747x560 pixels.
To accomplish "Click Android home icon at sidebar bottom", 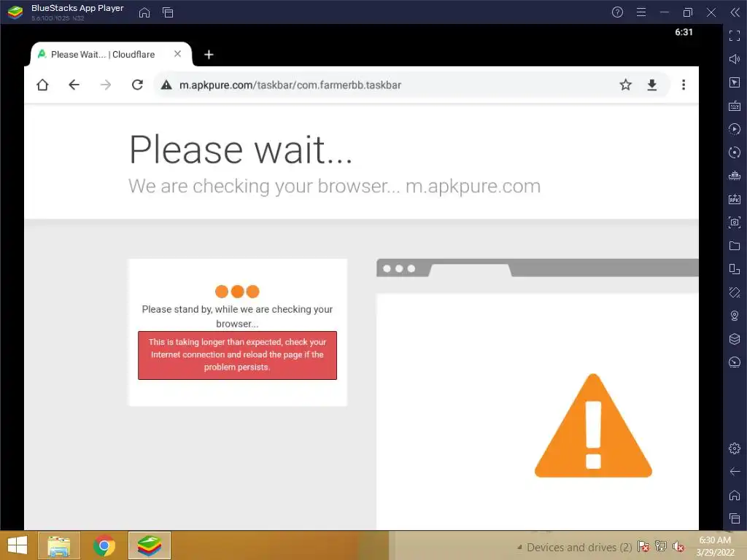I will coord(735,495).
